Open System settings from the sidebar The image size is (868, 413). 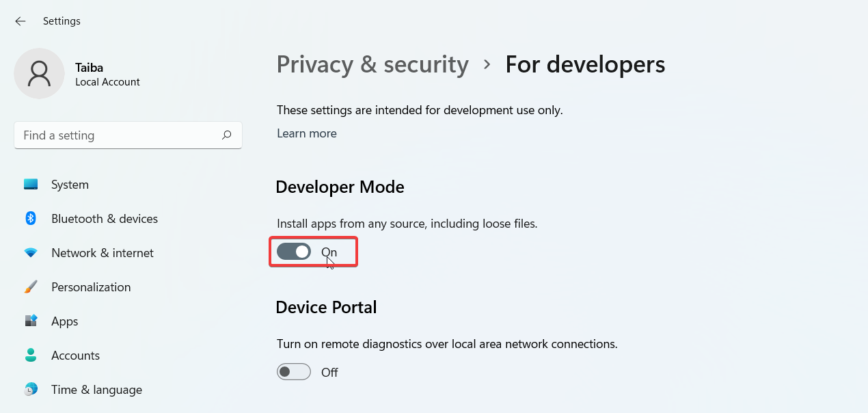pos(69,184)
